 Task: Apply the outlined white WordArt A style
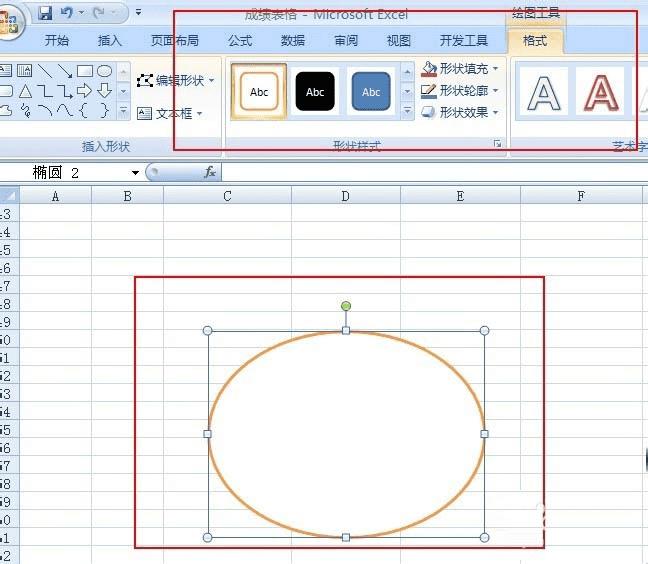point(544,92)
